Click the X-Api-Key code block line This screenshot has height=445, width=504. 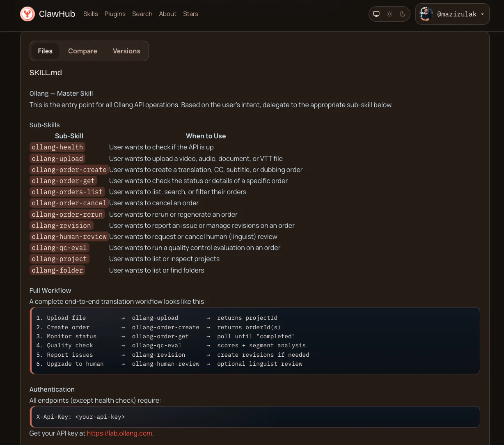pyautogui.click(x=80, y=417)
